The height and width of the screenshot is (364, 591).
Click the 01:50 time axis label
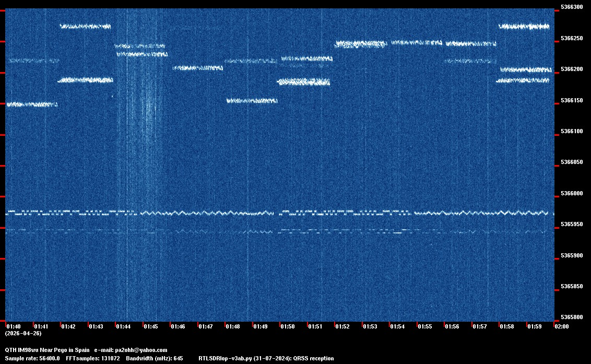[288, 326]
